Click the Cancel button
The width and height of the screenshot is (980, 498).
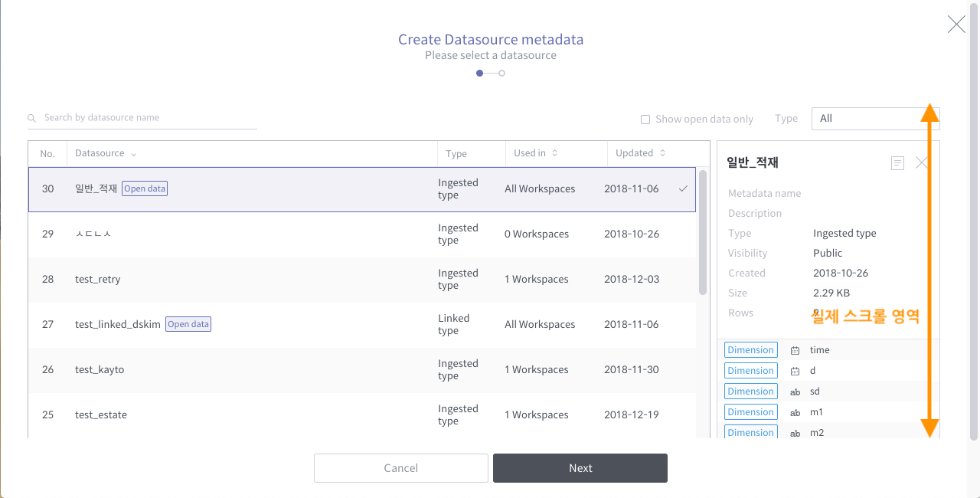(x=401, y=468)
